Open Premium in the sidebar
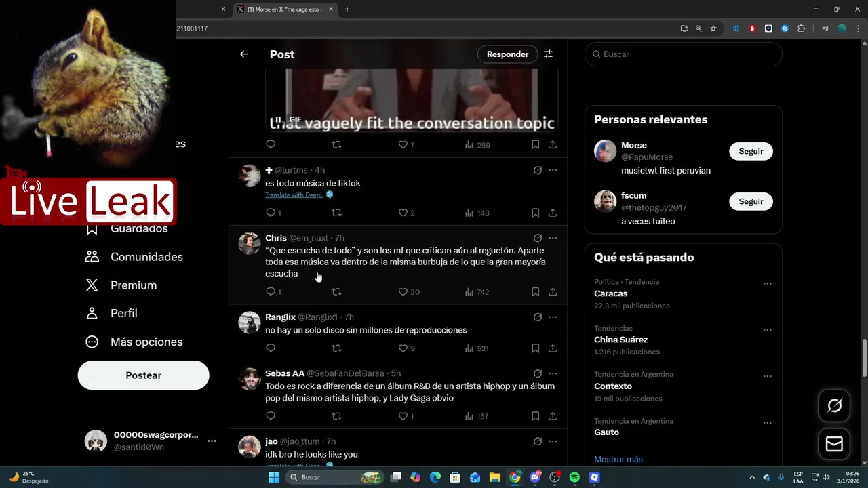Viewport: 868px width, 488px height. point(121,285)
